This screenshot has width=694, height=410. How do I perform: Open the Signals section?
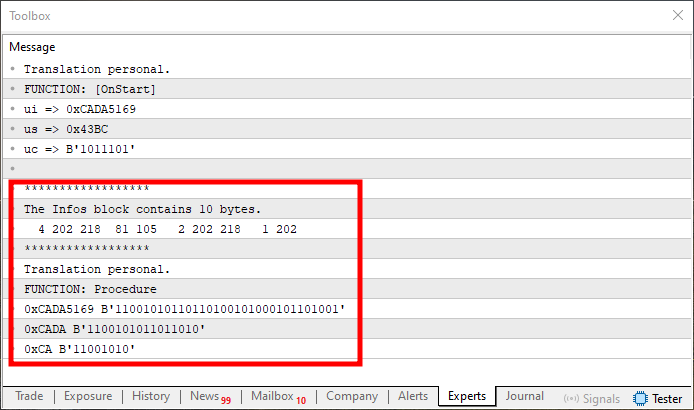point(591,398)
